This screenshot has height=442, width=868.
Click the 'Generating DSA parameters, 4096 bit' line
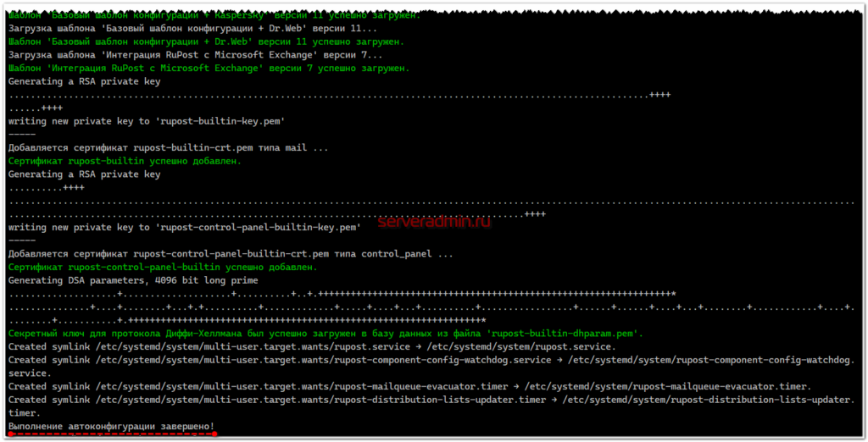(133, 280)
